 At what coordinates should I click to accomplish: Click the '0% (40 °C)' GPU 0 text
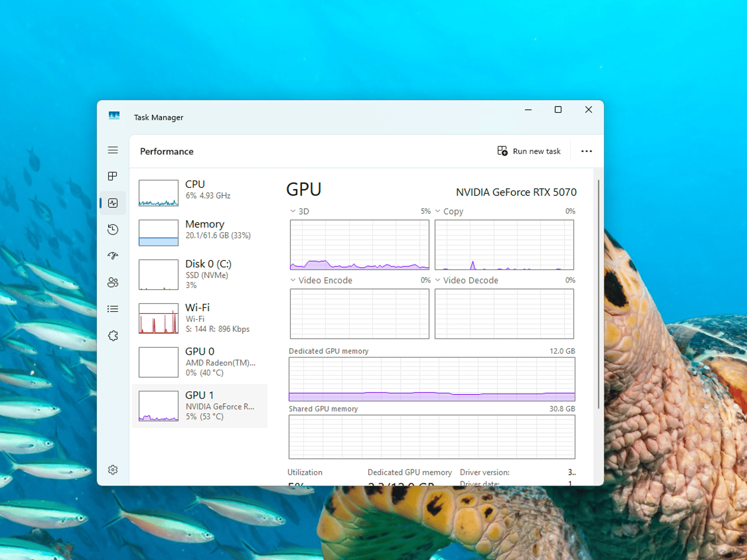205,373
